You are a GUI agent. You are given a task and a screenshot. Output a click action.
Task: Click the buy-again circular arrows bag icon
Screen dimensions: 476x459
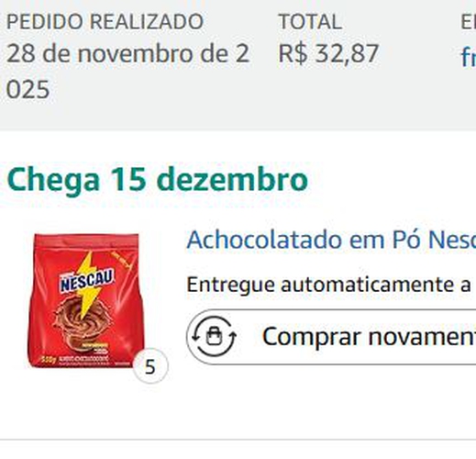point(214,336)
